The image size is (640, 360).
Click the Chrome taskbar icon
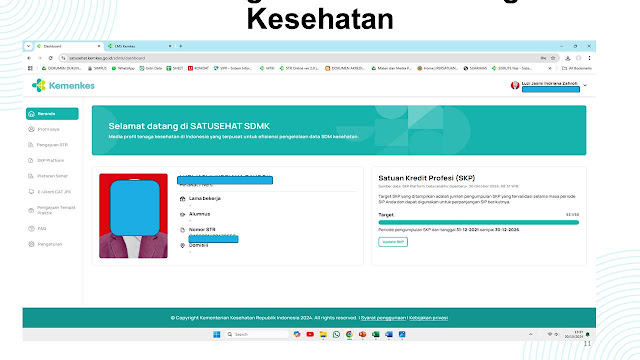click(x=349, y=334)
